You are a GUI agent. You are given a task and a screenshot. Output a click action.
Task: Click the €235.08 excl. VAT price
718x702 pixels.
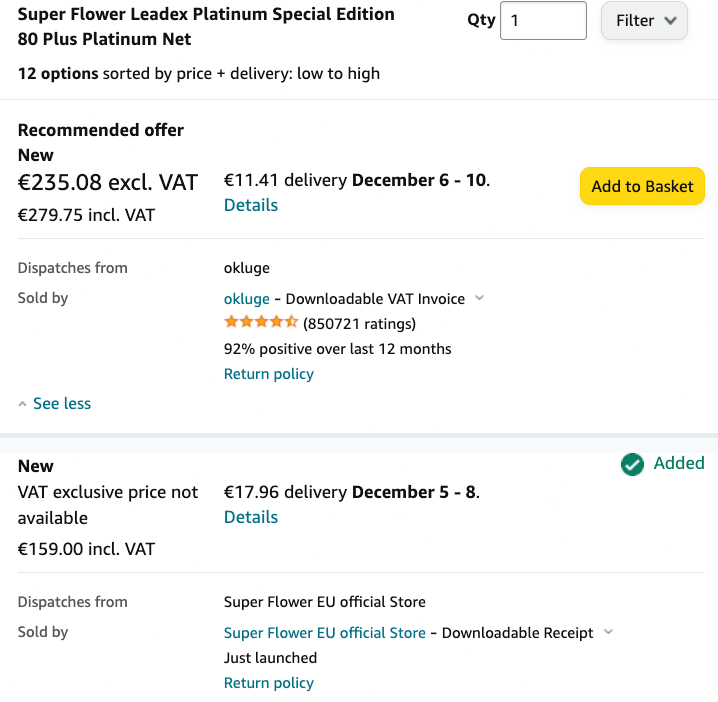click(108, 182)
